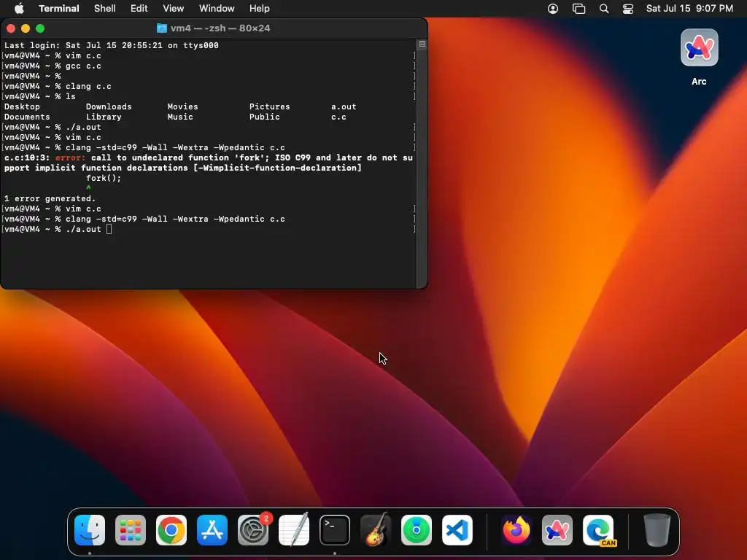Click the '1 error generated.' line

(50, 198)
